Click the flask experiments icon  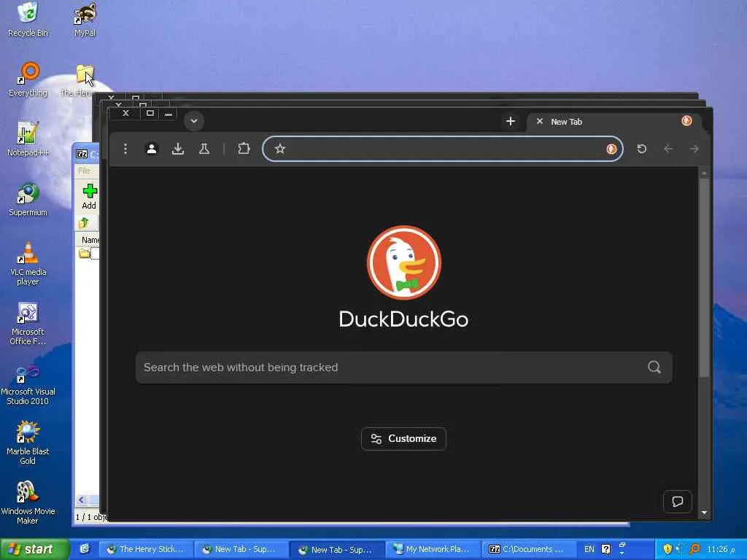pyautogui.click(x=204, y=149)
